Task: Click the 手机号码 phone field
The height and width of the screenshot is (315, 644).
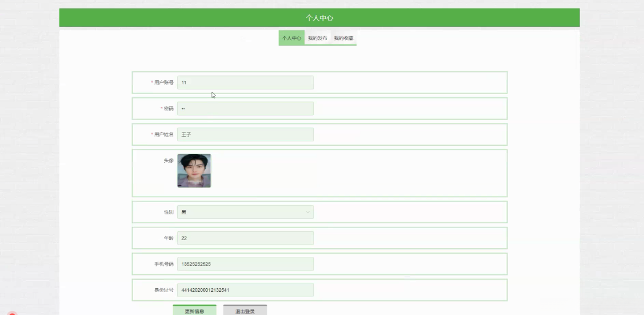Action: (245, 264)
